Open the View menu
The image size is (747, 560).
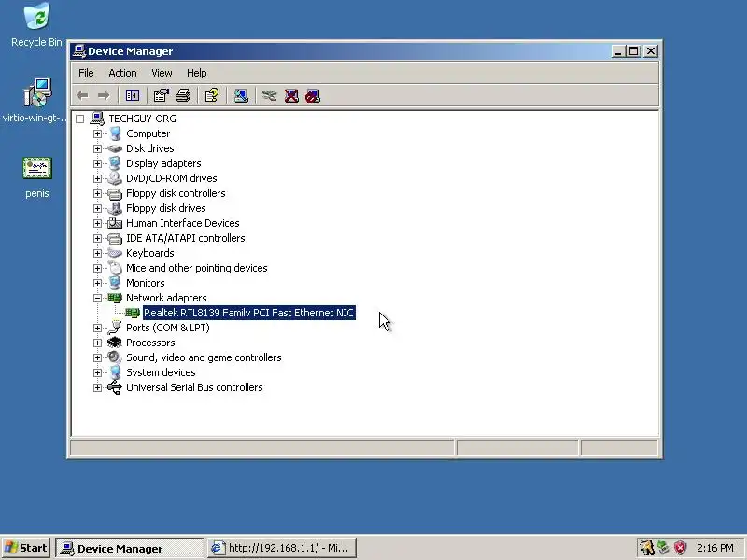162,73
